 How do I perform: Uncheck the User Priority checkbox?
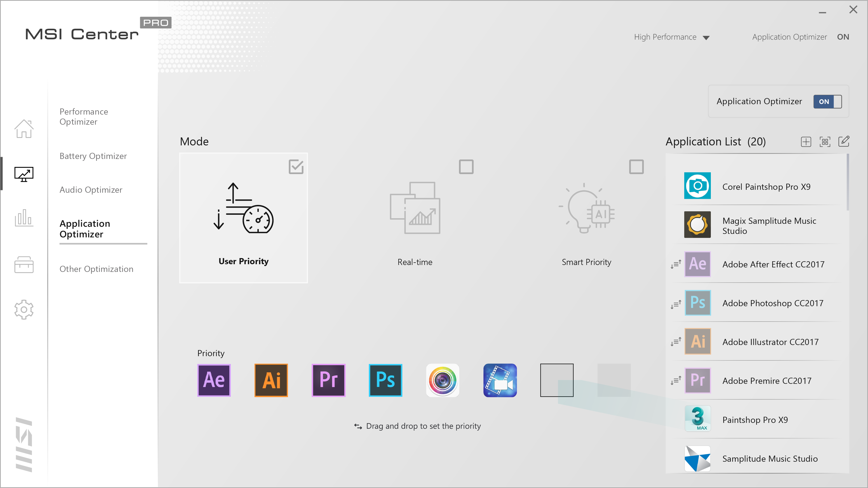pos(296,167)
